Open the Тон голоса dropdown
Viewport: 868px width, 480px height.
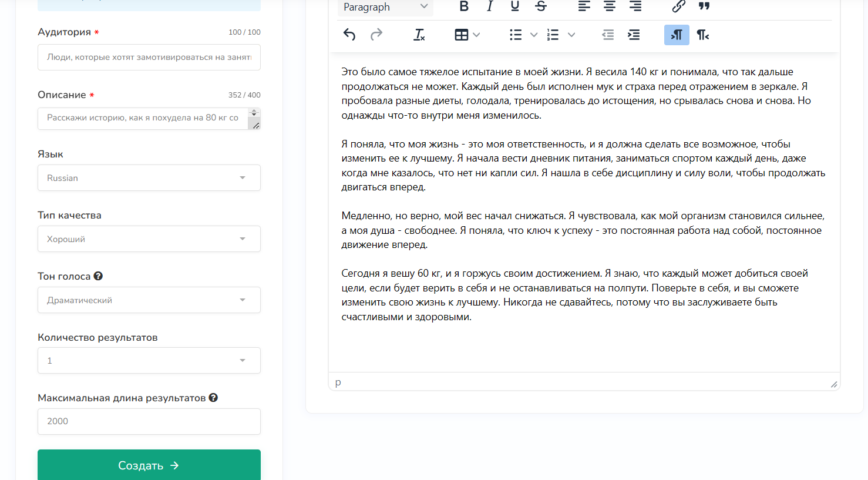coord(149,300)
